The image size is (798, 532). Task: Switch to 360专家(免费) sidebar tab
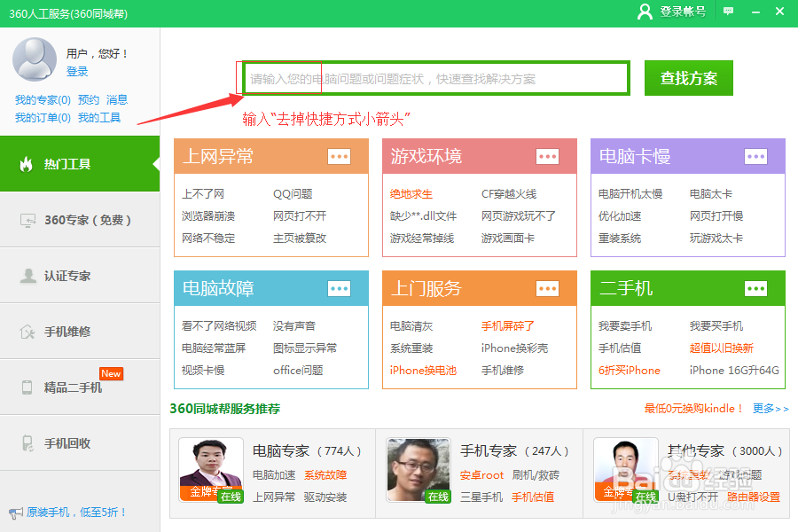(80, 220)
